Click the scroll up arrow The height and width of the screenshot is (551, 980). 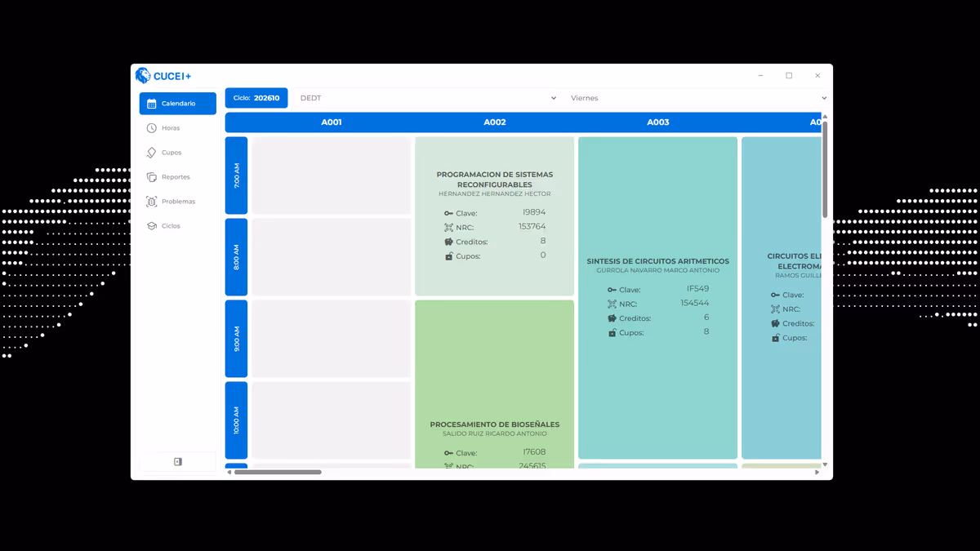[825, 117]
